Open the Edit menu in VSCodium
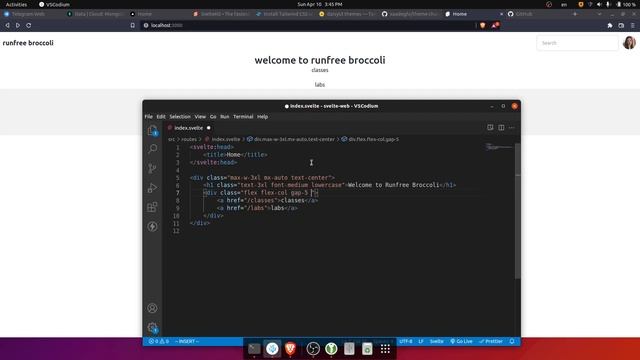Screen dimensions: 640x360 (x=161, y=117)
